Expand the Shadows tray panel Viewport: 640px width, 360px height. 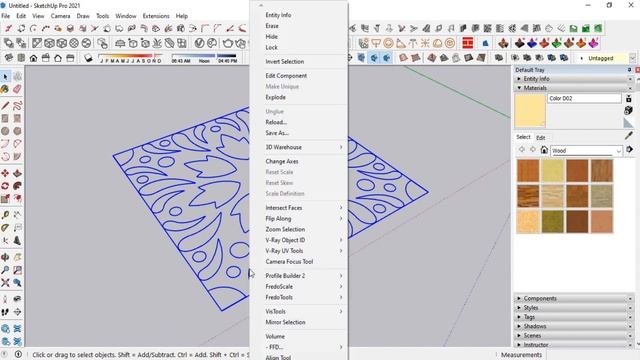574,326
